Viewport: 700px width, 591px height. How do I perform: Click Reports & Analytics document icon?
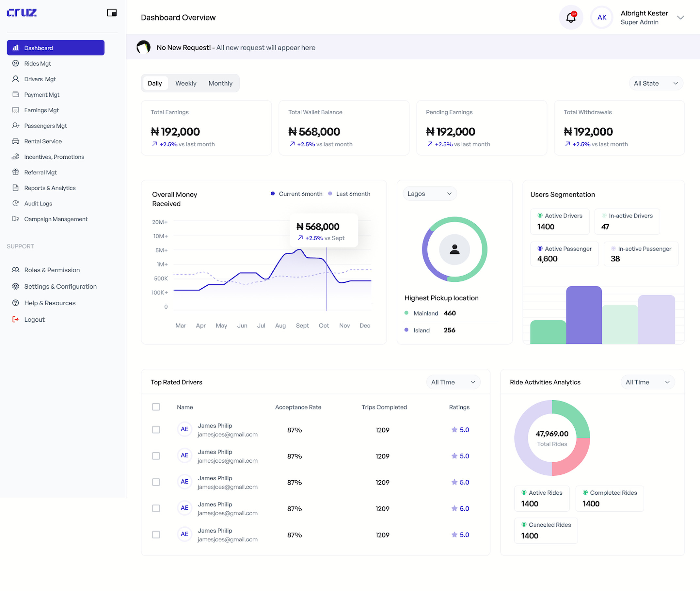[x=15, y=188]
